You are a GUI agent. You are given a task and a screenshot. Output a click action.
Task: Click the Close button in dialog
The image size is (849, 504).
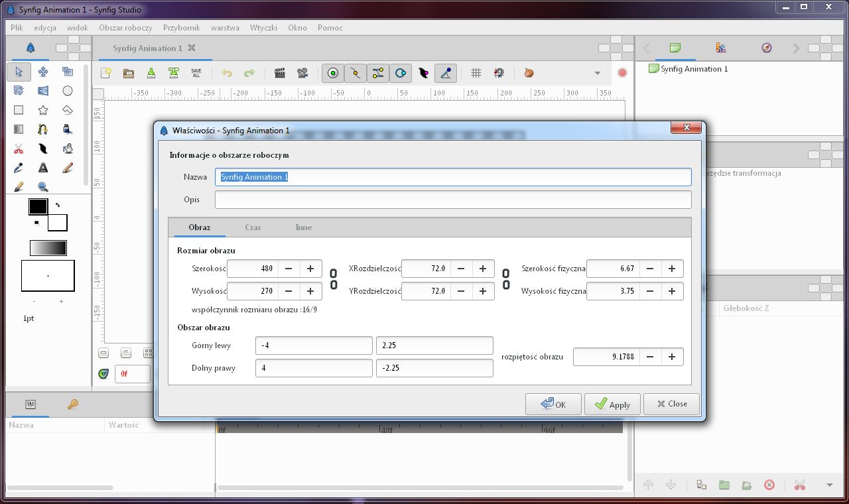click(671, 404)
